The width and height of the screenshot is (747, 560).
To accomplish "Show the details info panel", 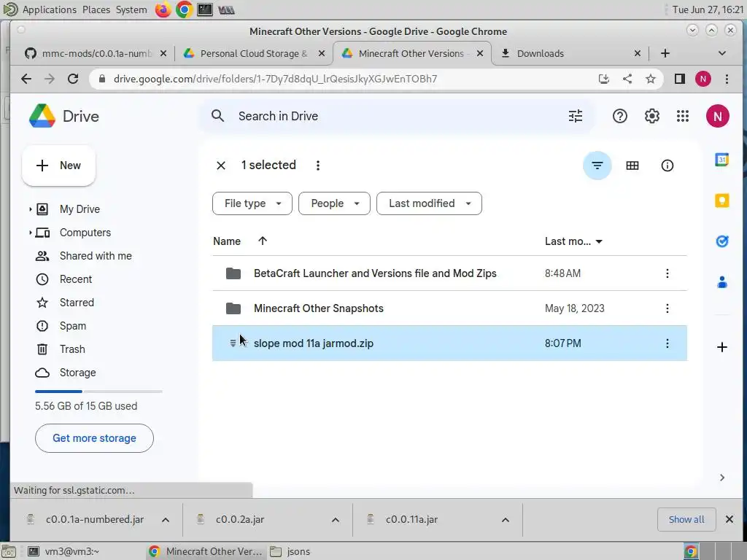I will coord(667,166).
